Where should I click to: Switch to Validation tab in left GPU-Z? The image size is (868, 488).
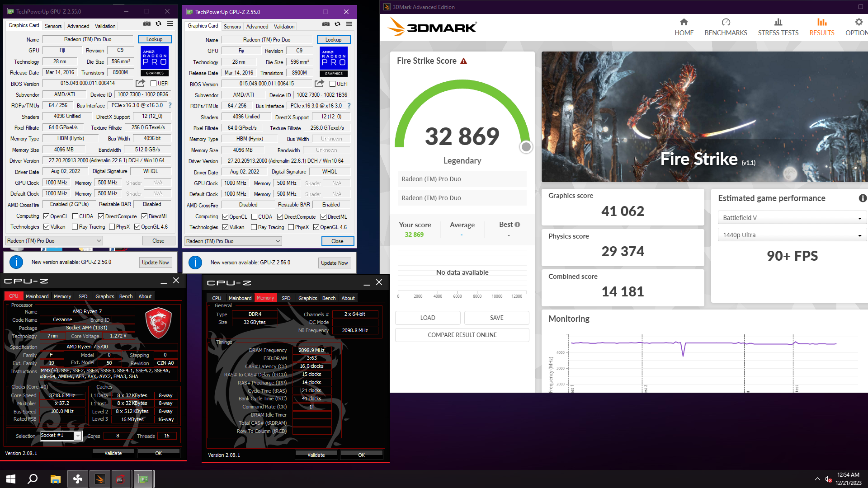point(105,26)
